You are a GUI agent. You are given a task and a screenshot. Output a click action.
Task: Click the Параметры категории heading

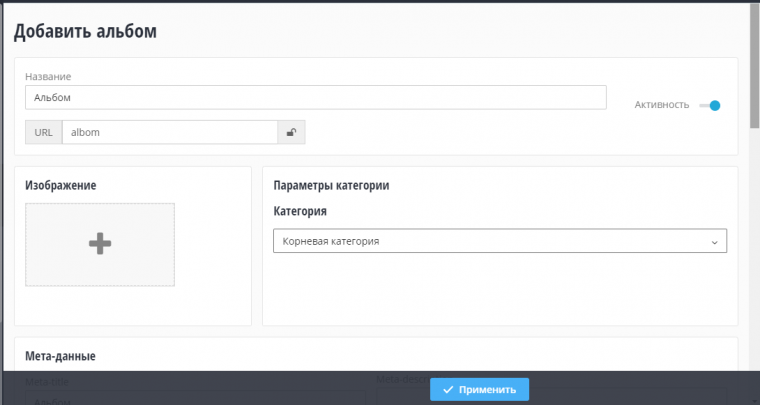pyautogui.click(x=331, y=185)
